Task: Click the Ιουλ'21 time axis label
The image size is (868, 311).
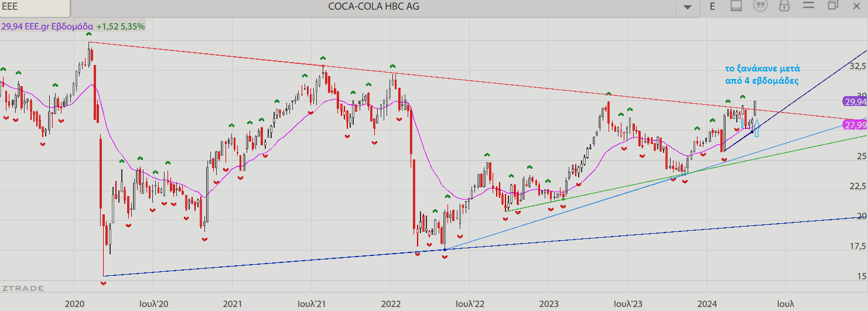Action: [x=311, y=304]
